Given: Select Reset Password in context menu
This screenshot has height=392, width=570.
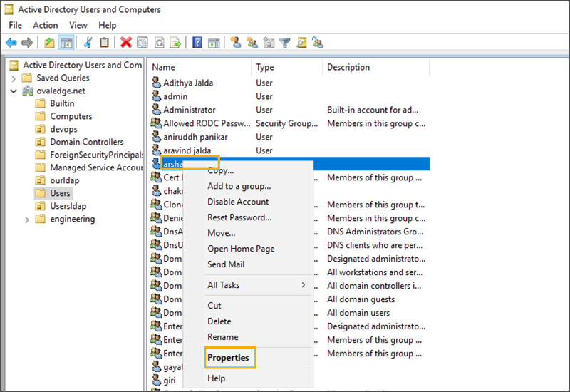Looking at the screenshot, I should [x=239, y=217].
